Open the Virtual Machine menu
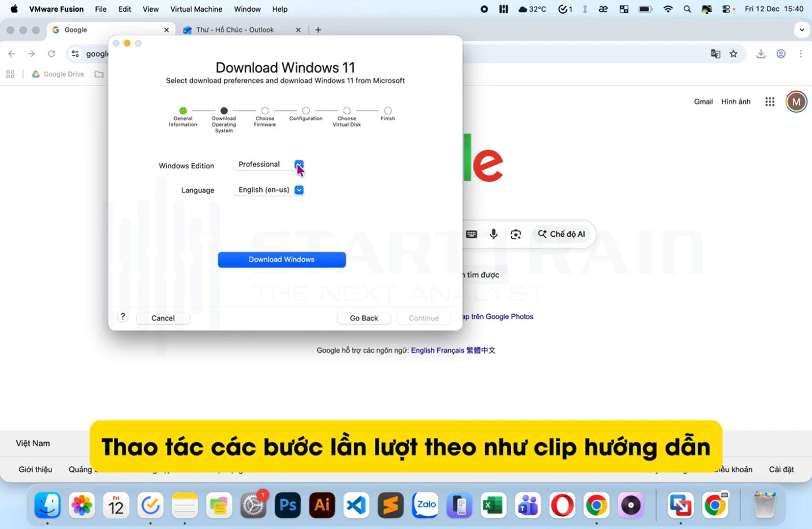 pos(196,9)
